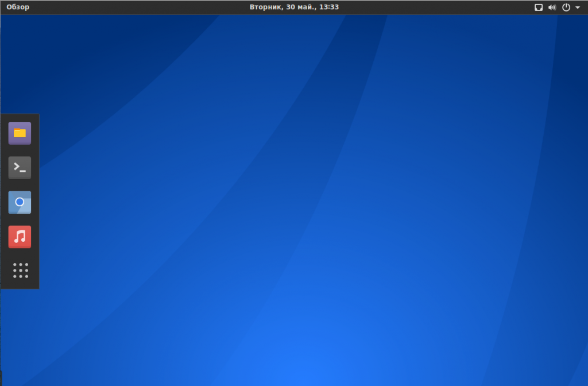Open the calendar from date Вторник, 30 май., 13:33
588x386 pixels.
(x=294, y=7)
